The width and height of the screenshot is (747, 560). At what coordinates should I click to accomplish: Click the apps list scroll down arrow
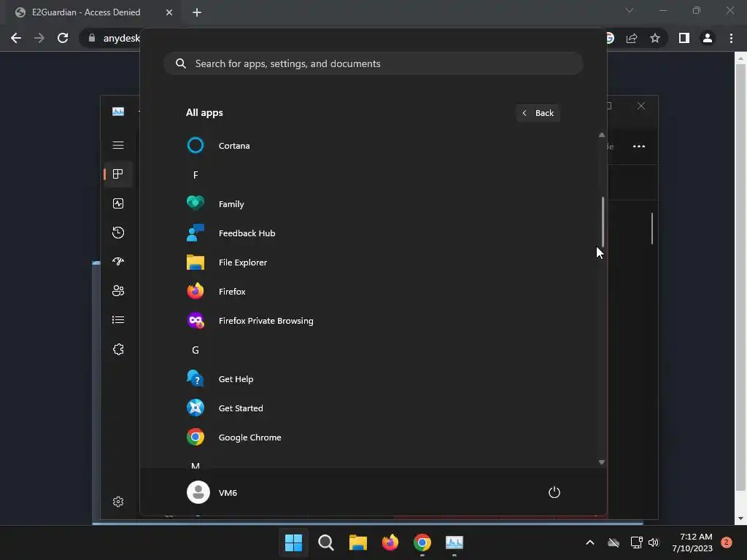602,462
